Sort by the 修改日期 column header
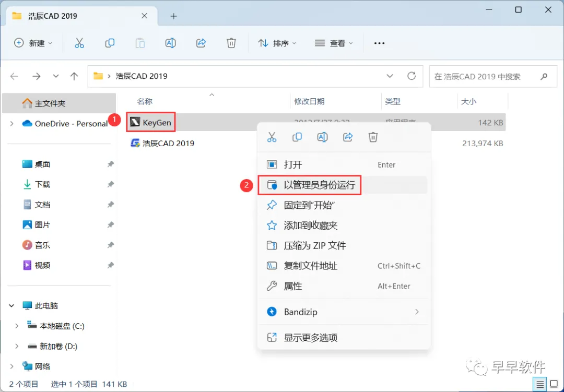The width and height of the screenshot is (564, 392). [309, 101]
